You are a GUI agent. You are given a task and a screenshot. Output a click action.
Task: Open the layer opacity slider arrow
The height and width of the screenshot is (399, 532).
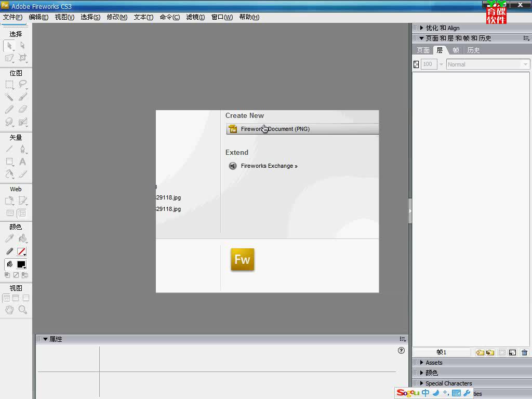pos(441,64)
